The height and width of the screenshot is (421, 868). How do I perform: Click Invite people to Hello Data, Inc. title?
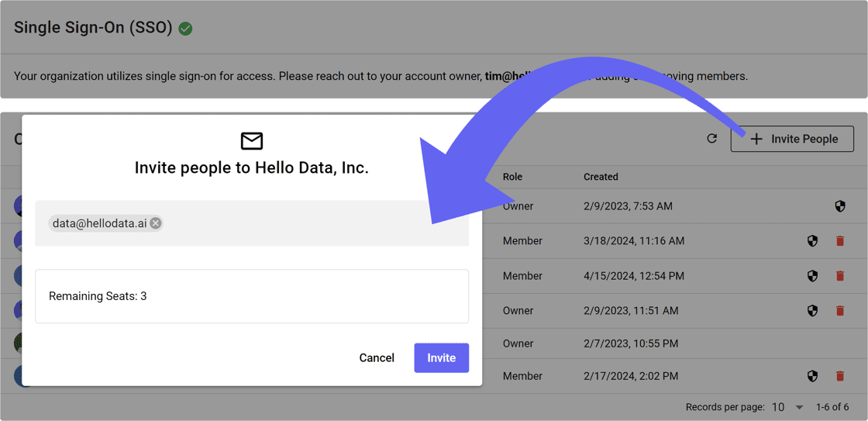click(x=252, y=168)
